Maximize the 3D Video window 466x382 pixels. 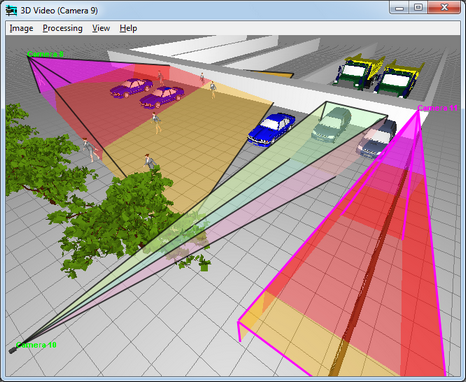point(419,7)
